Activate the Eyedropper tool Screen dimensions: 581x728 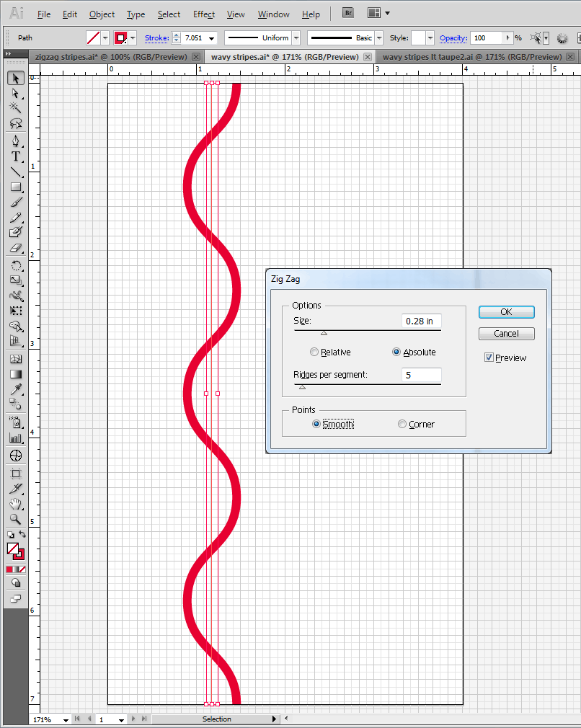click(x=15, y=390)
